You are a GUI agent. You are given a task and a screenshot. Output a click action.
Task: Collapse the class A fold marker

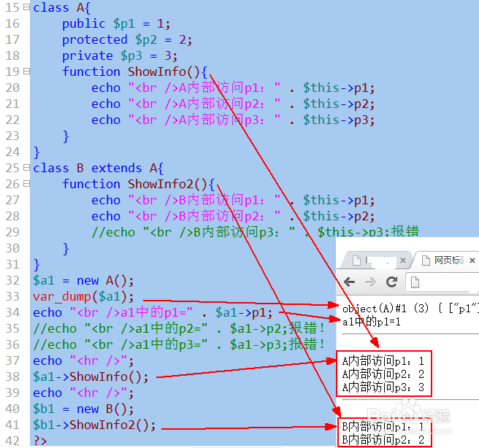26,7
